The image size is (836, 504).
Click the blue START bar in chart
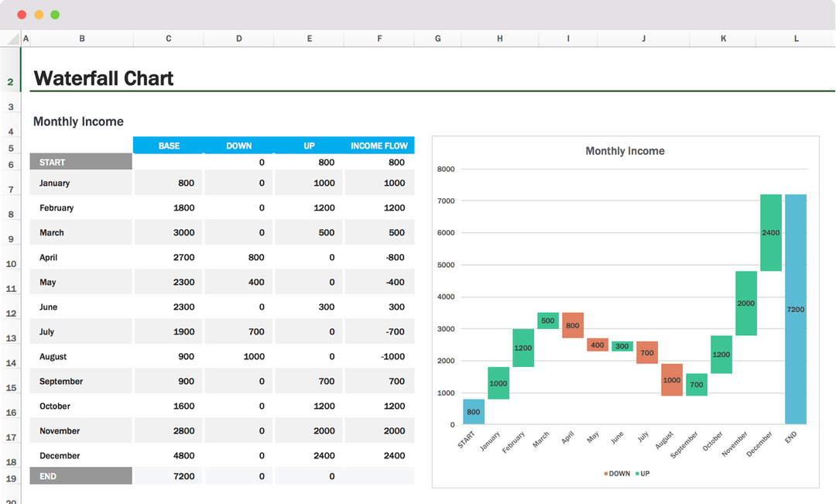point(473,412)
